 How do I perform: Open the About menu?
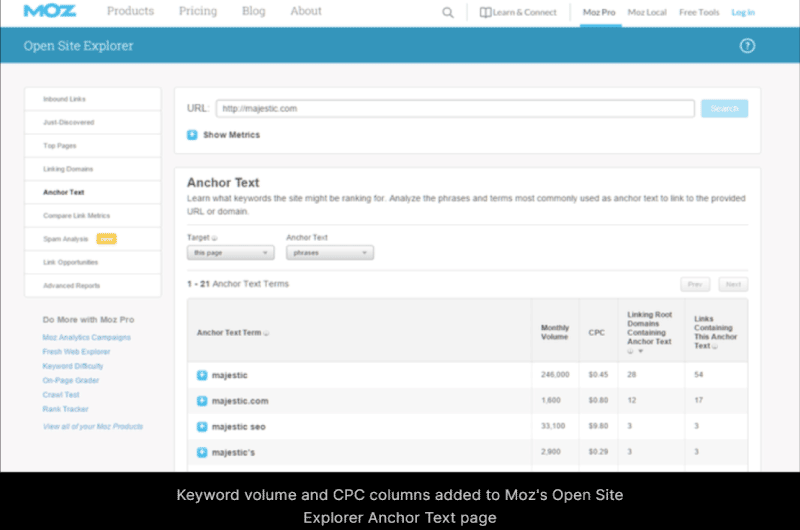point(306,11)
